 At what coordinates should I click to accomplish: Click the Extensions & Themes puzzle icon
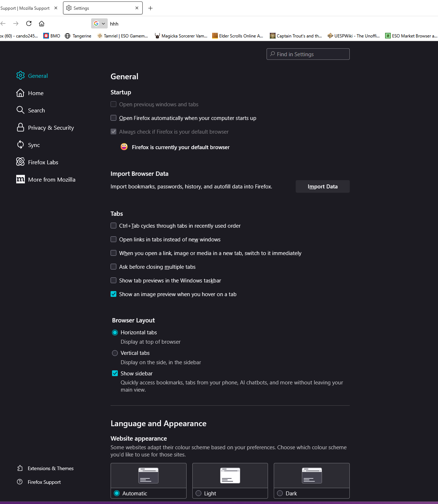pos(20,468)
